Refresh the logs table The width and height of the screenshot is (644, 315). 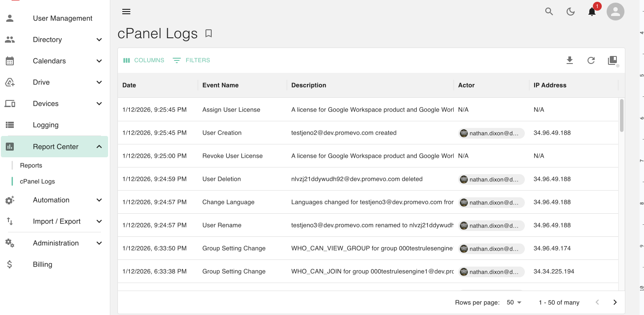point(591,60)
